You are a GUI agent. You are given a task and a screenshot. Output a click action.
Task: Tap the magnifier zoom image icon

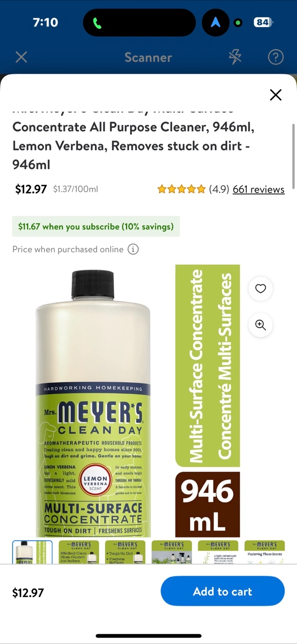pos(260,325)
